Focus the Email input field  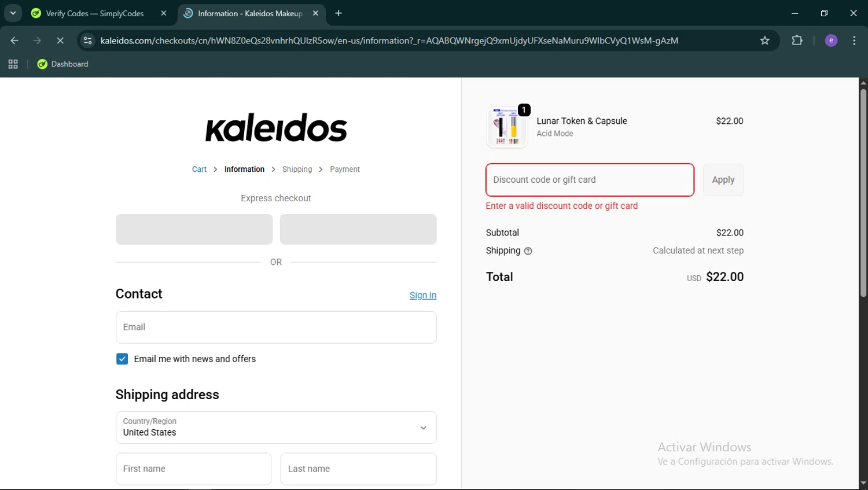coord(276,327)
